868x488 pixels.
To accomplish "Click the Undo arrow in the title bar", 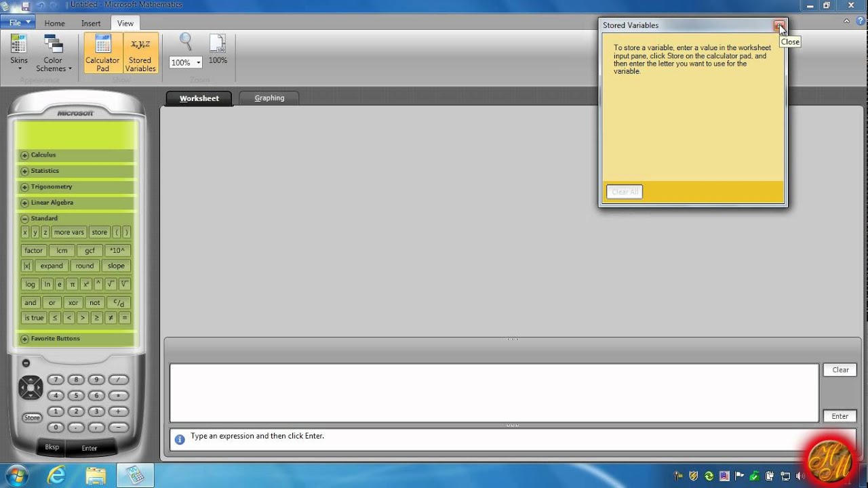I will [x=40, y=5].
